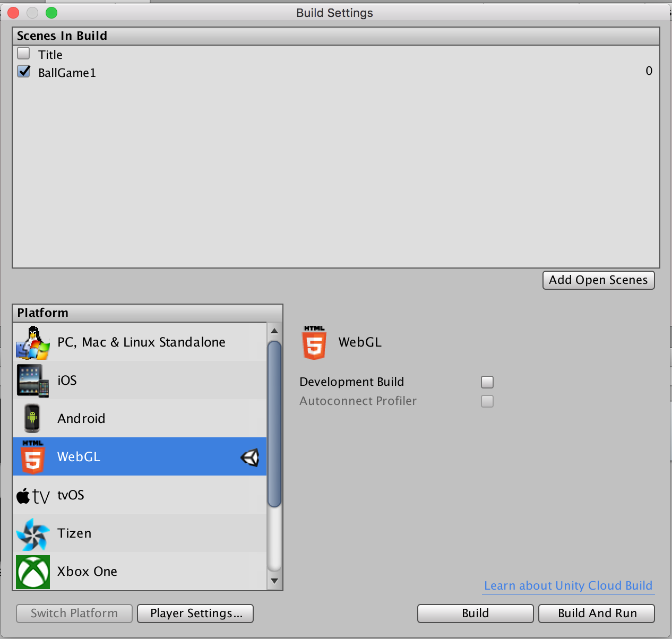Click the Build And Run button
This screenshot has height=639, width=672.
tap(597, 614)
